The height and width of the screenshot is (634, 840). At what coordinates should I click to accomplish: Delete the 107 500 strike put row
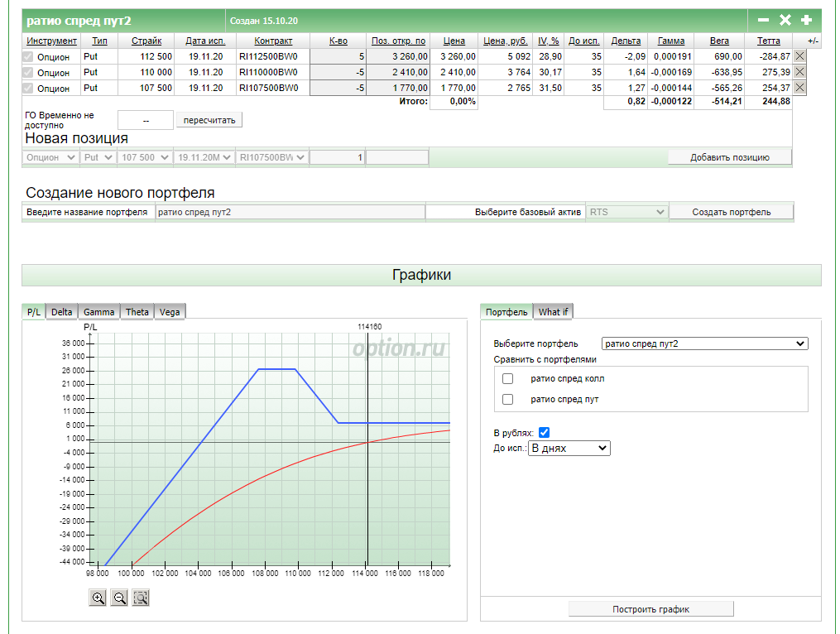click(x=799, y=88)
